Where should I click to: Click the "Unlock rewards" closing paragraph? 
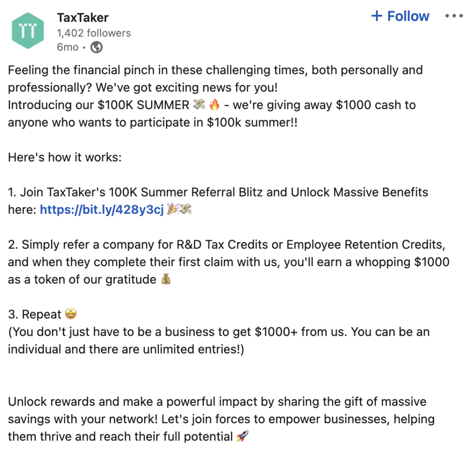point(221,419)
